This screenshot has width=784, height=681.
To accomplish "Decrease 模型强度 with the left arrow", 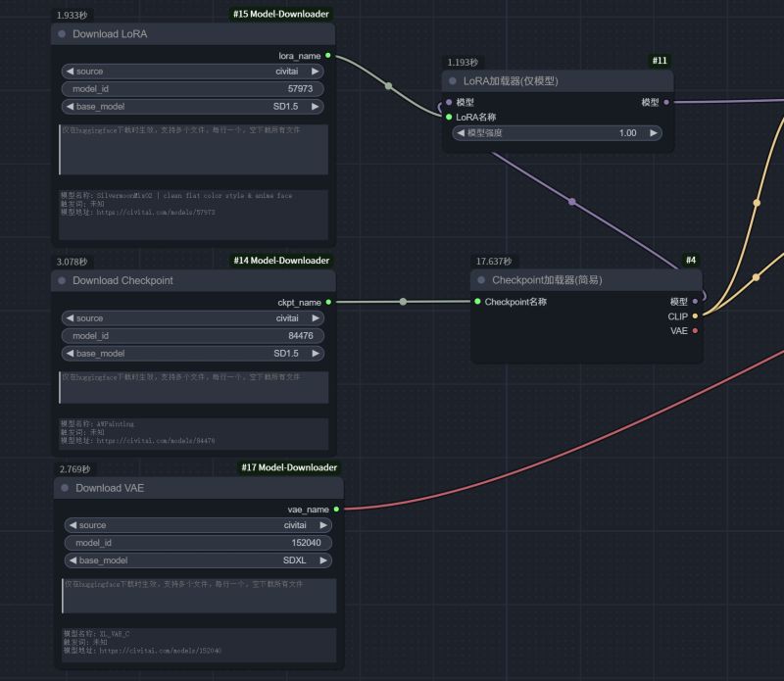I will (461, 133).
